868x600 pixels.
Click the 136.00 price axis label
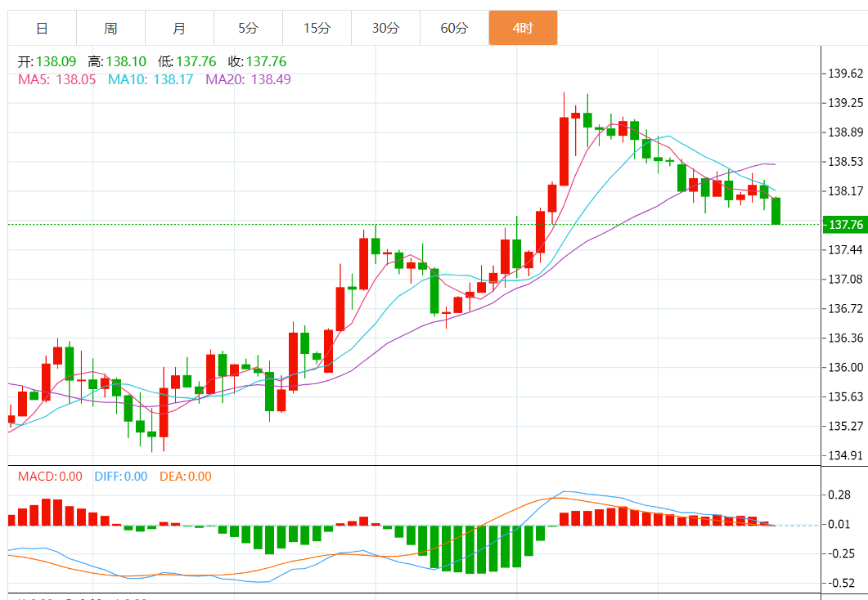click(x=845, y=367)
